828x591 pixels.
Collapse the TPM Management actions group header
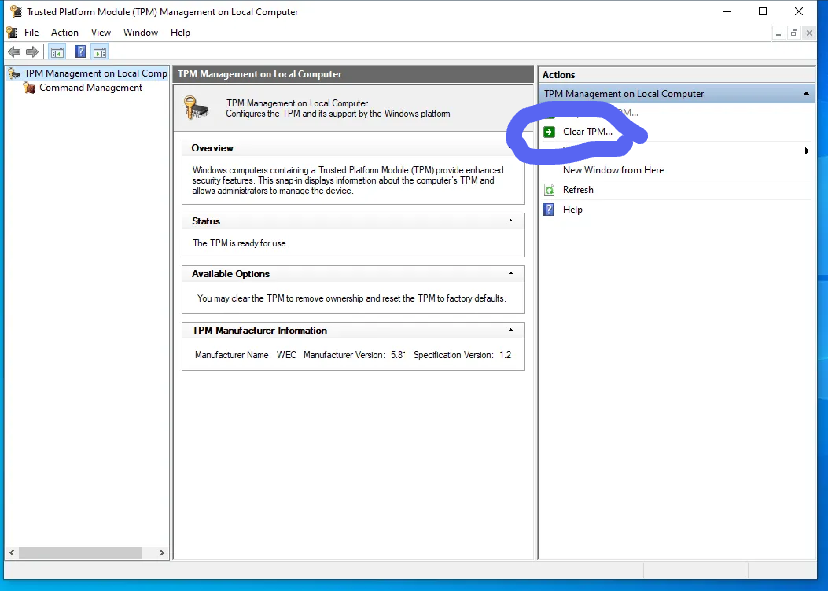click(x=806, y=93)
